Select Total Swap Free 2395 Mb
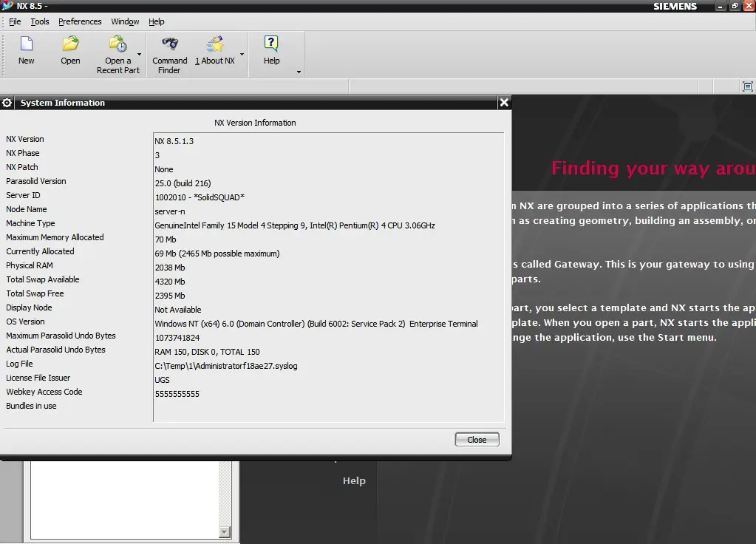The height and width of the screenshot is (544, 756). 170,296
